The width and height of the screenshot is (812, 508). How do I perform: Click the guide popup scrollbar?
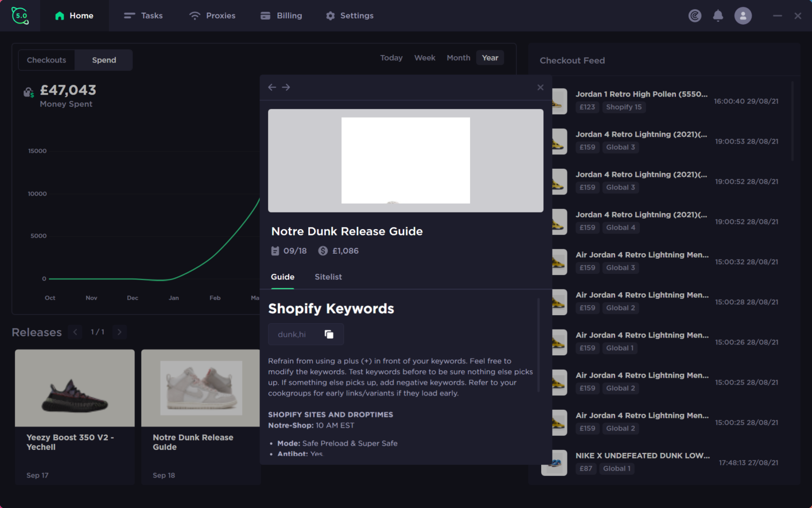(x=538, y=344)
